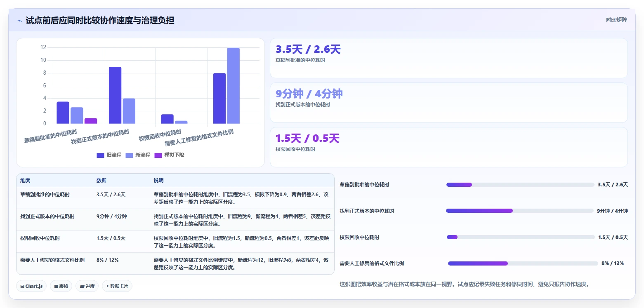Click progress bar for 找到正式版本的中位耗时
644x308 pixels.
[x=520, y=211]
